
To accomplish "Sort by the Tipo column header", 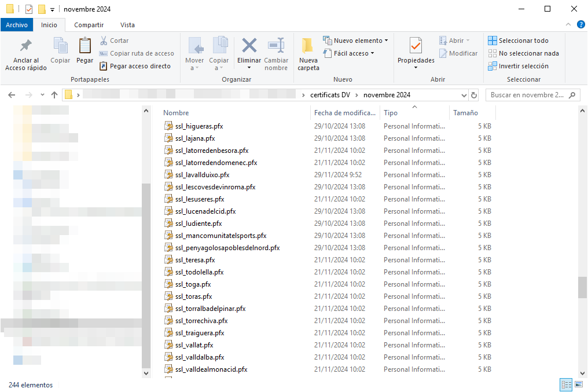I will [x=391, y=113].
